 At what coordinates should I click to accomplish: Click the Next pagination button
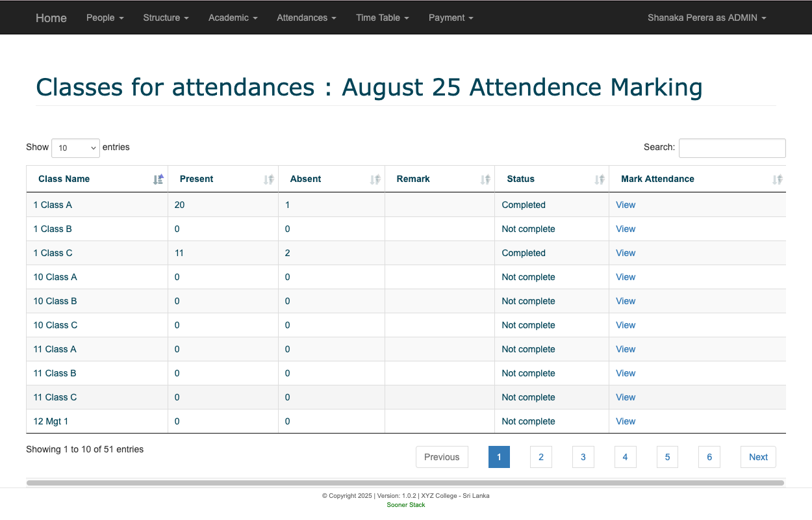tap(758, 457)
